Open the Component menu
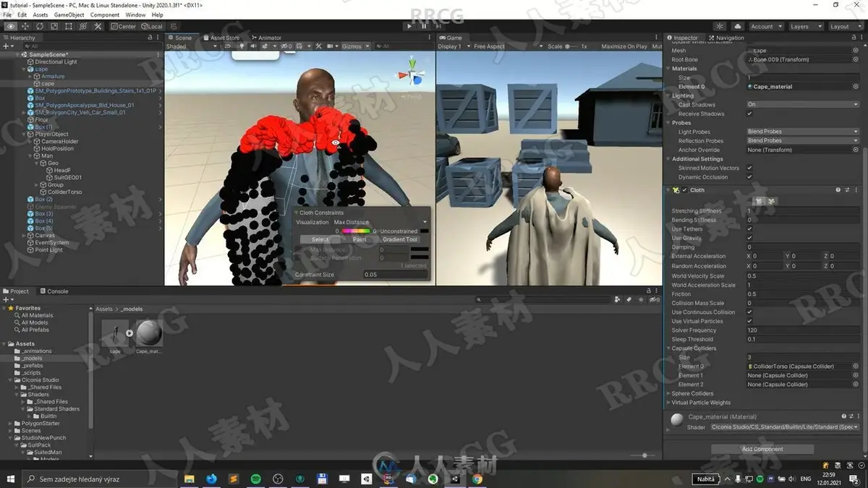 (105, 14)
